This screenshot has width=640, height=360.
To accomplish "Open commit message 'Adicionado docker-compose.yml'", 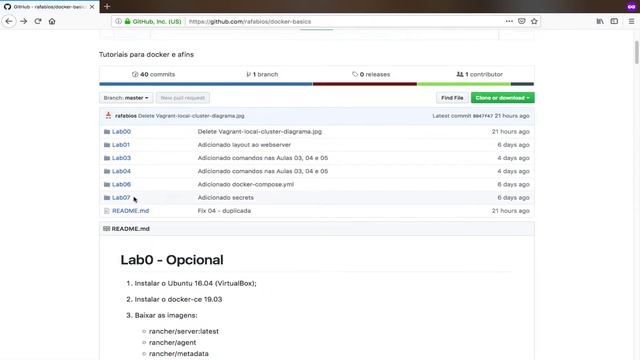I will pyautogui.click(x=246, y=184).
